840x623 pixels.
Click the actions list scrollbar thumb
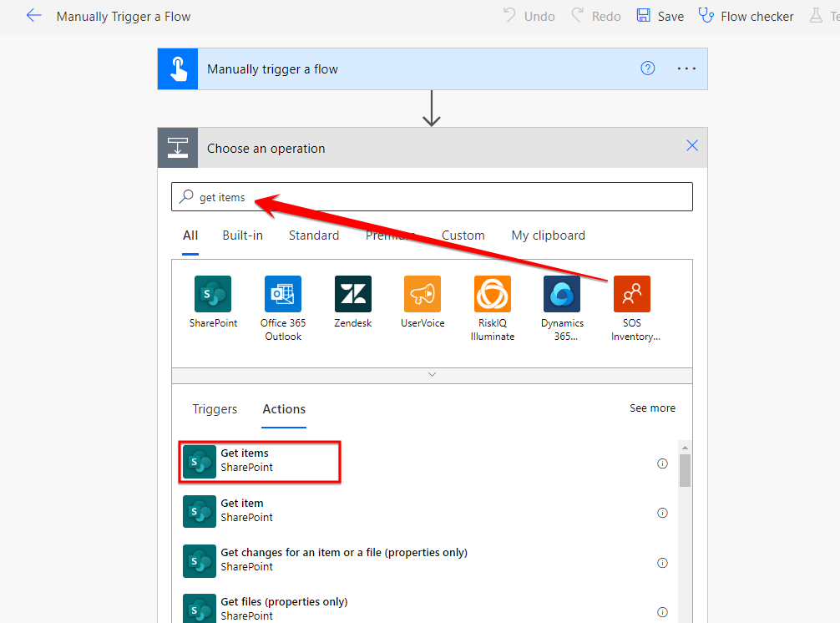[x=685, y=471]
